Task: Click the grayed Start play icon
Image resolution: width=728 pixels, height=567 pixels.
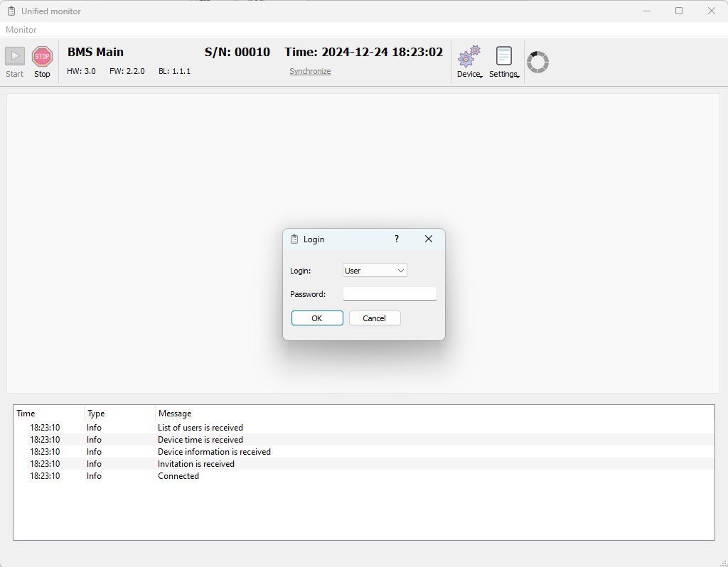Action: point(15,57)
